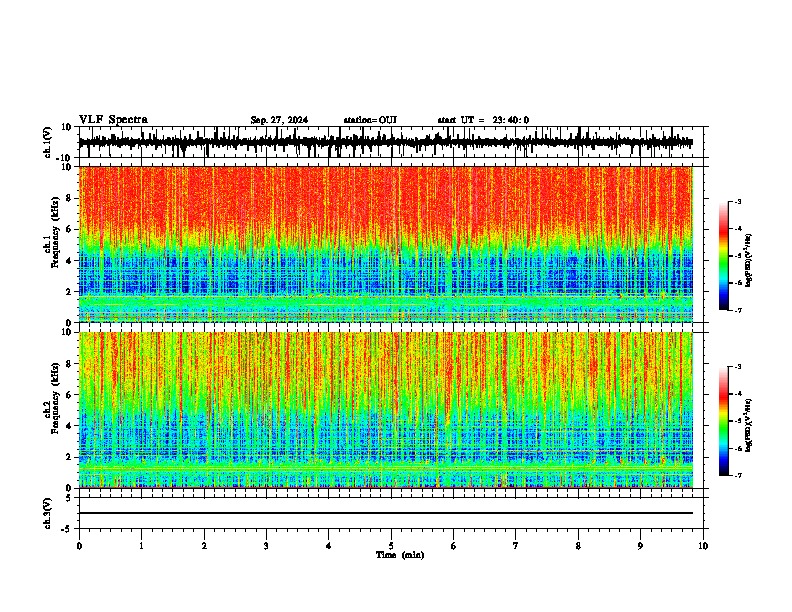Click the 'VLF Spectra' title text
Screen dimensions: 792x612
(113, 120)
